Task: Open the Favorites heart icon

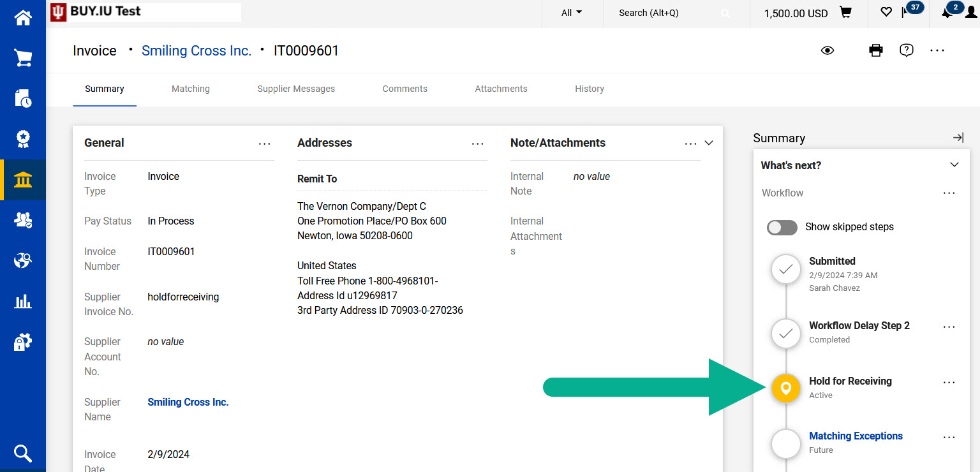Action: tap(886, 12)
